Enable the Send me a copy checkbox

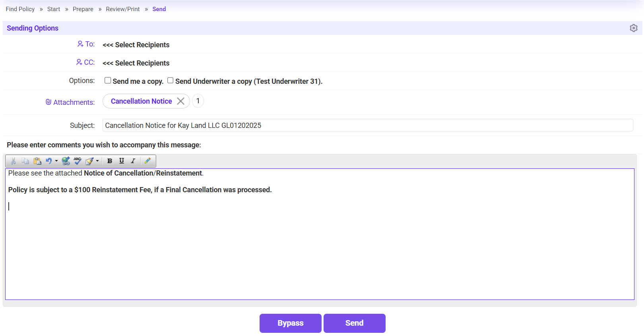pyautogui.click(x=108, y=81)
